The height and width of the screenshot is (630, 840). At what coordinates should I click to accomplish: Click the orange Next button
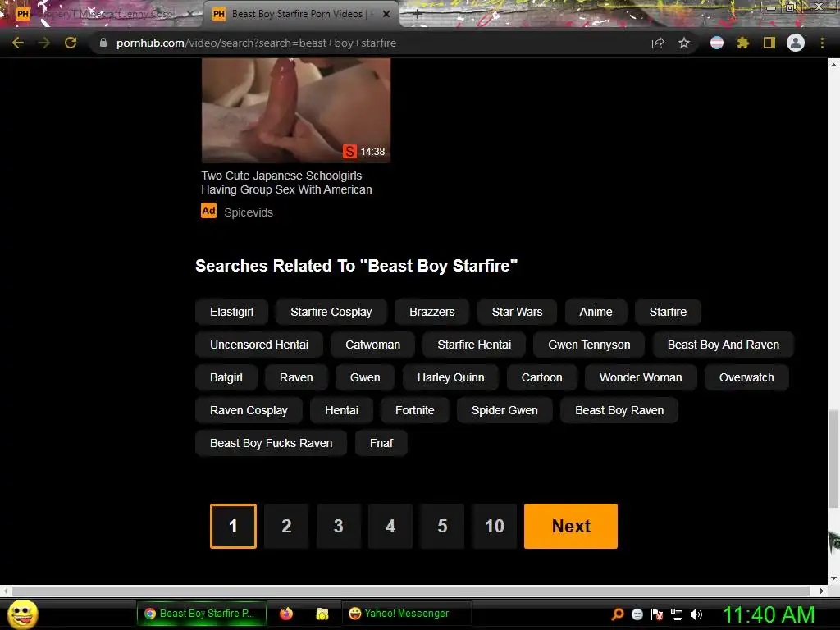tap(571, 526)
